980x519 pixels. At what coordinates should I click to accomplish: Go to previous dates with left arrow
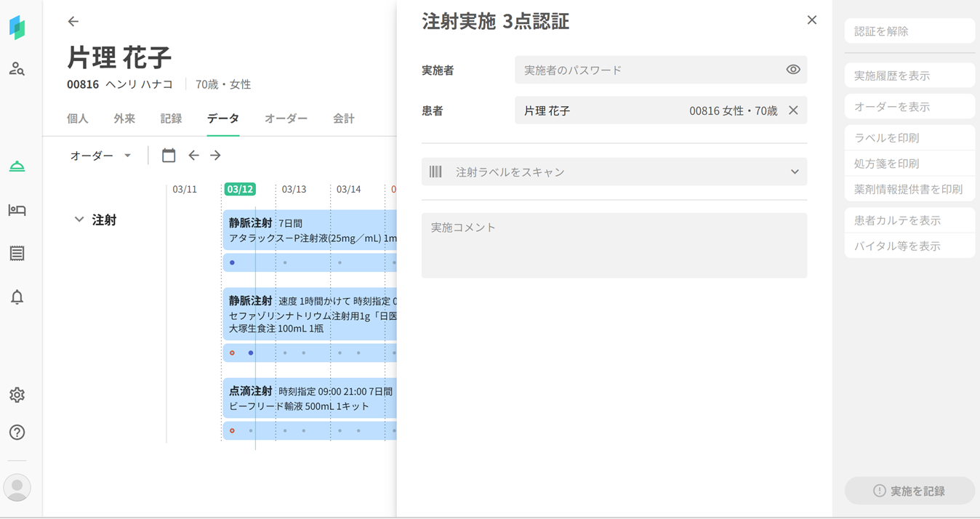click(193, 155)
